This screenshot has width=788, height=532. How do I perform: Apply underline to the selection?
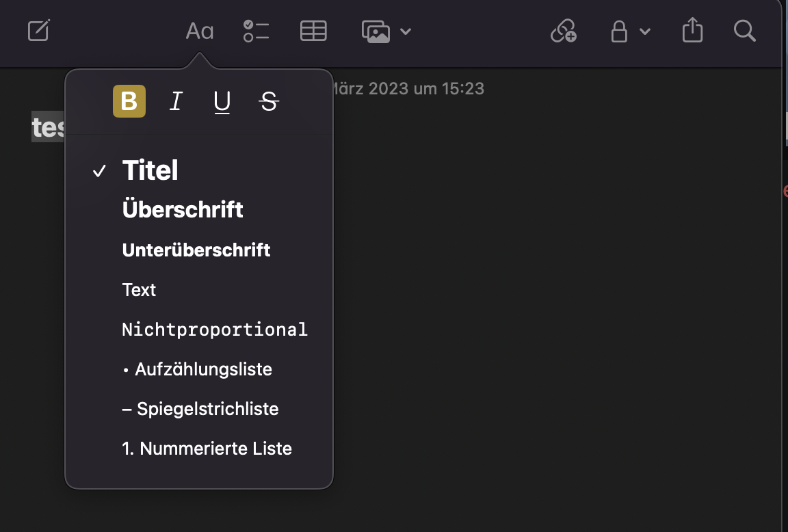pos(221,101)
